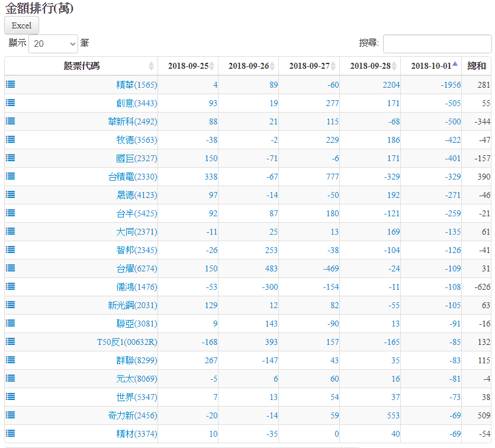Viewport: 495px width, 448px height.
Task: Click the list icon beside 大同(2371)
Action: (11, 231)
